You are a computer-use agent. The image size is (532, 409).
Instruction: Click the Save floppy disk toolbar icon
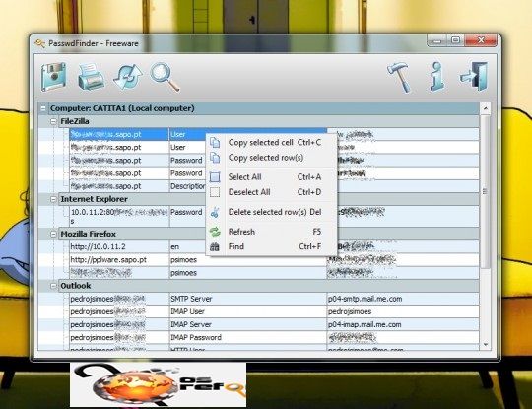(53, 78)
